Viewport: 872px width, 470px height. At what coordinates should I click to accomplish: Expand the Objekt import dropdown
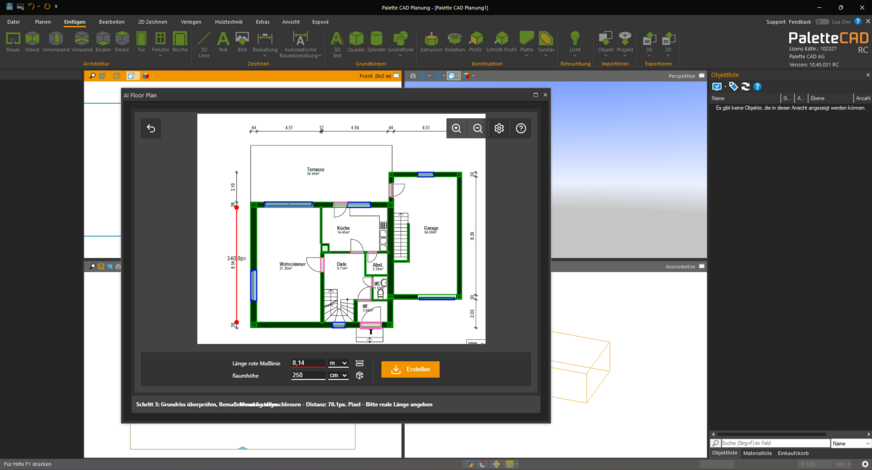(x=606, y=56)
